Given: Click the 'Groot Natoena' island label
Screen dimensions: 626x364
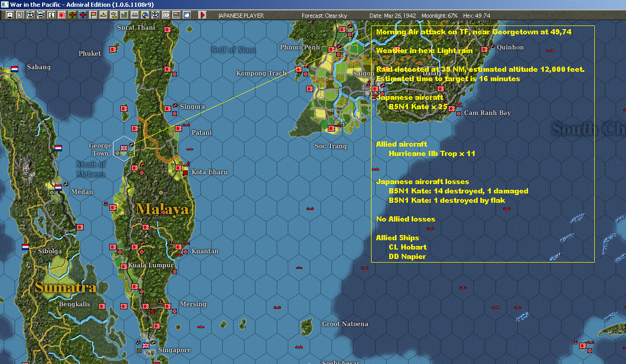Looking at the screenshot, I should [x=344, y=324].
